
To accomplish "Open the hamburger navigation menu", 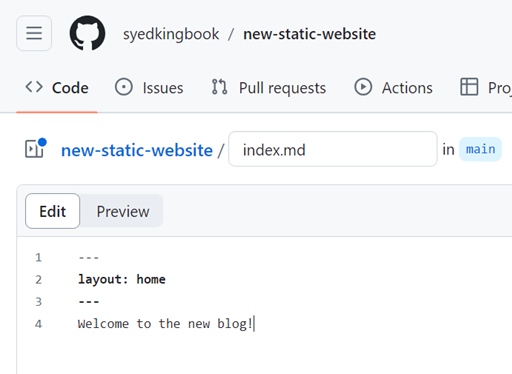I will coord(34,33).
